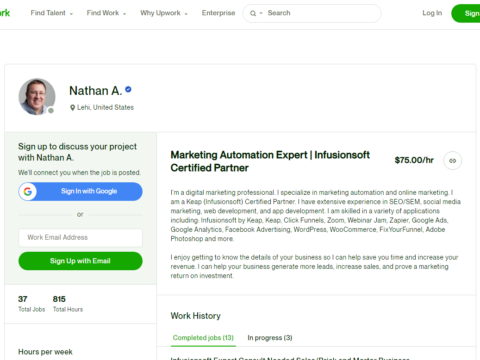Click the $75.00/hr rate
The height and width of the screenshot is (360, 480).
(414, 160)
